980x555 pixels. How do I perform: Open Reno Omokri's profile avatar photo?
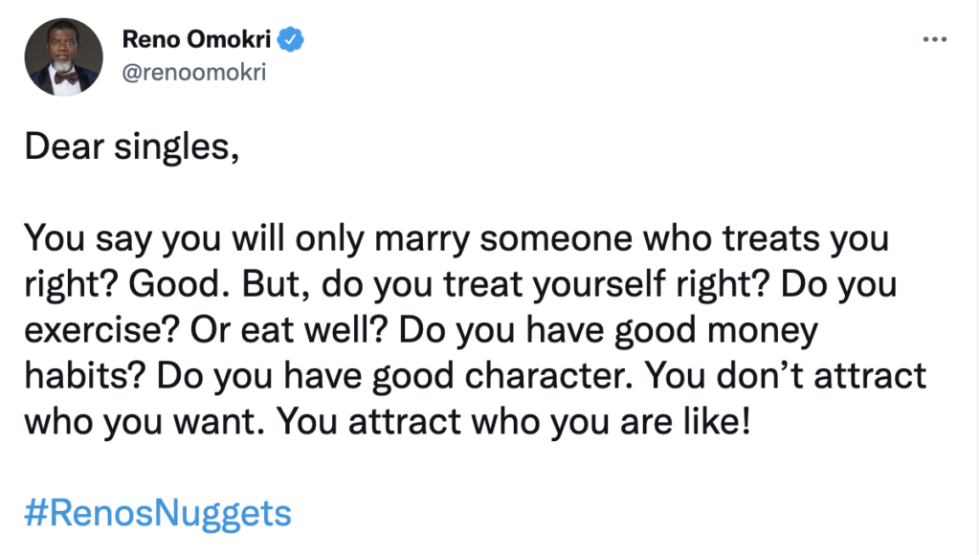coord(64,56)
